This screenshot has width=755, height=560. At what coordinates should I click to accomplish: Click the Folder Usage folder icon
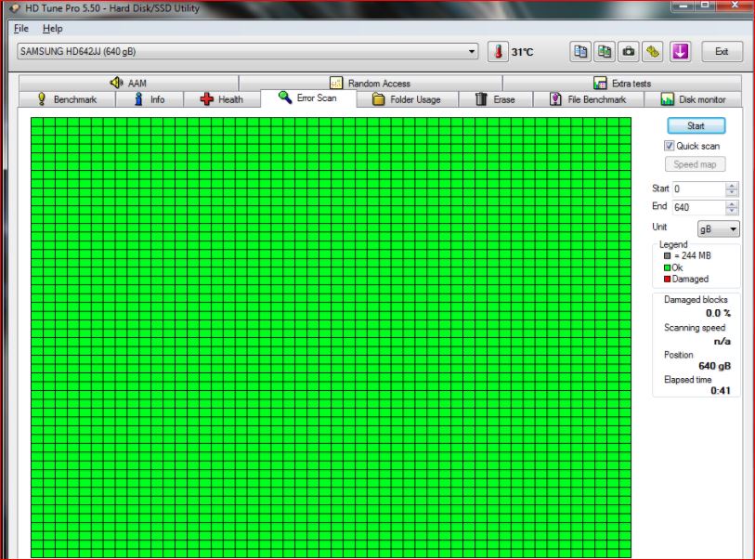pyautogui.click(x=379, y=99)
